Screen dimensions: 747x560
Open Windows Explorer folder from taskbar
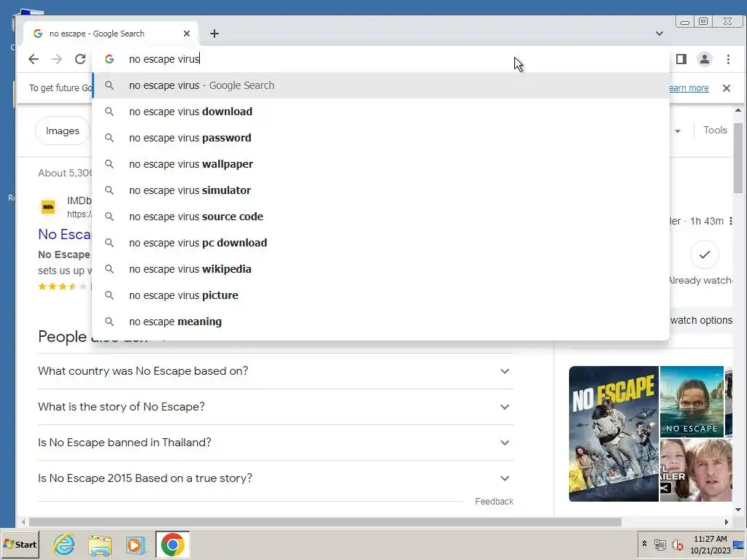click(100, 545)
